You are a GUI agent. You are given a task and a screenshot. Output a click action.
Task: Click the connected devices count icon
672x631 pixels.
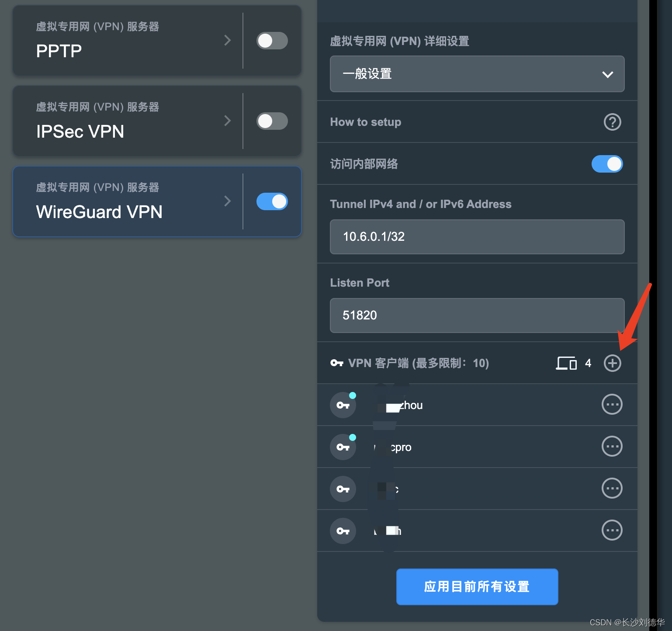[566, 363]
